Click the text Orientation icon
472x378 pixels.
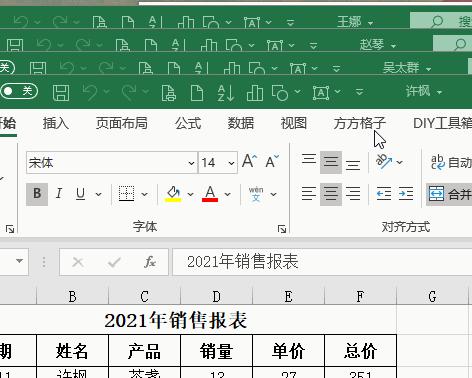click(x=384, y=162)
